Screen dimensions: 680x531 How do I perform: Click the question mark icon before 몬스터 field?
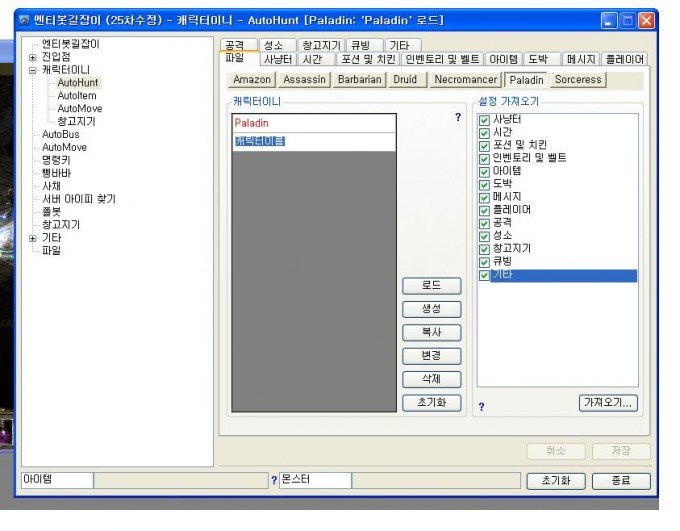pyautogui.click(x=274, y=481)
